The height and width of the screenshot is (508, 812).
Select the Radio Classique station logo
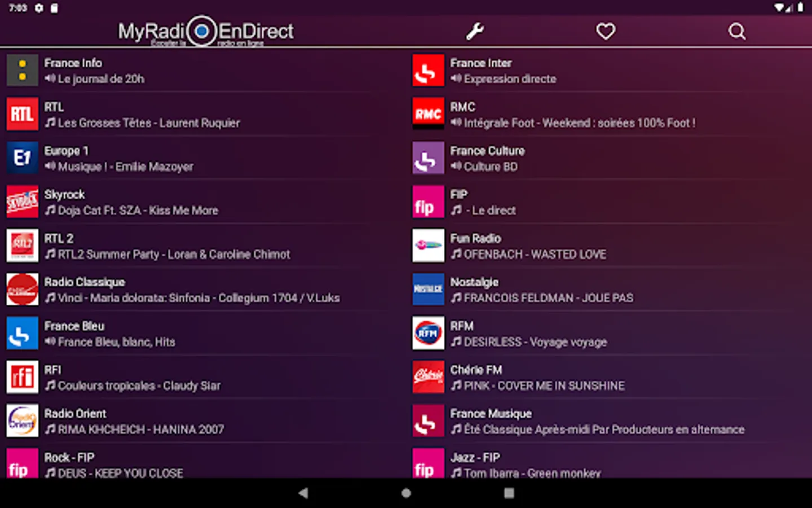(23, 289)
